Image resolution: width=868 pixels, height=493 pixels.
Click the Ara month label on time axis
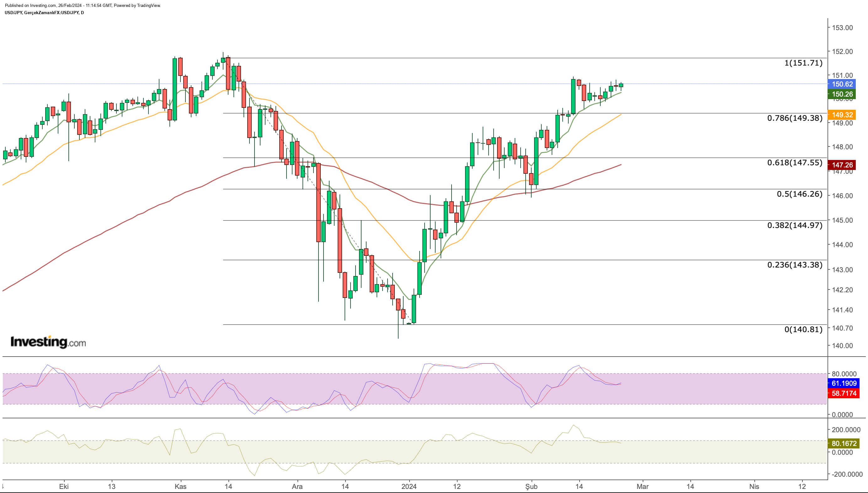[297, 486]
